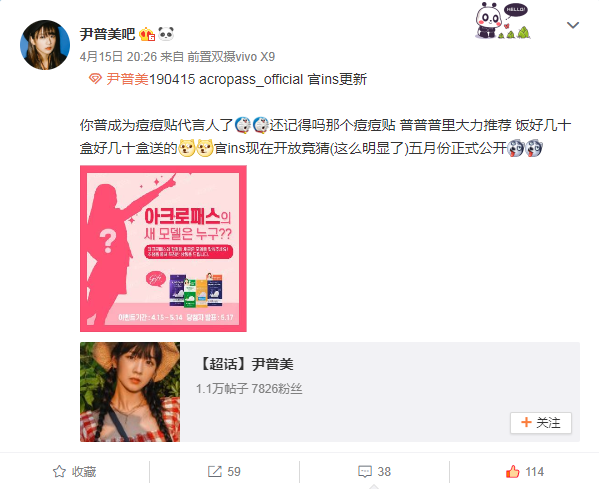Click the panda HELLO sticker decoration
Viewport: 599px width, 489px height.
(502, 21)
